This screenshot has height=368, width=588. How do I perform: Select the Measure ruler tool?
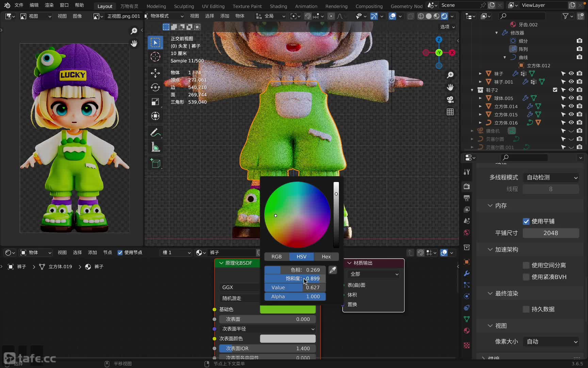(x=156, y=147)
